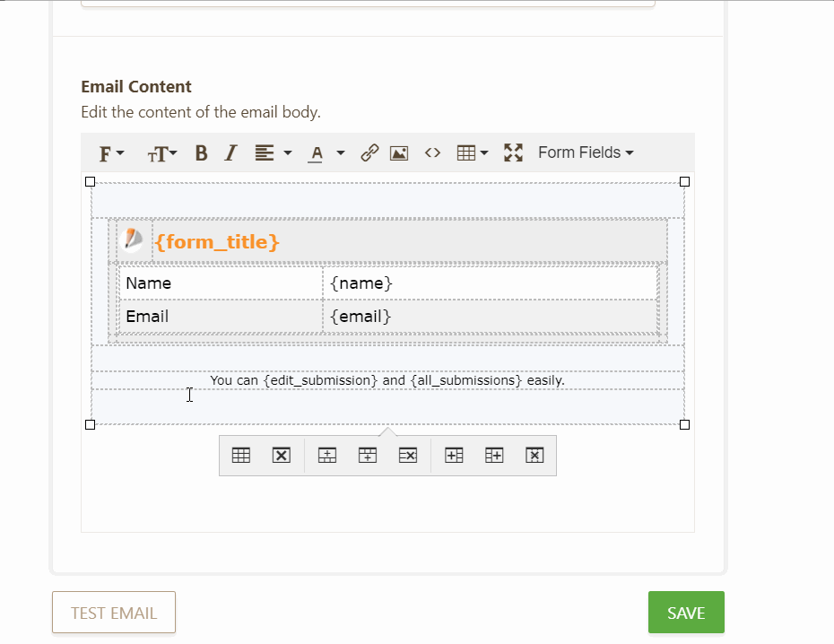
Task: Open the Form Fields dropdown
Action: (586, 152)
